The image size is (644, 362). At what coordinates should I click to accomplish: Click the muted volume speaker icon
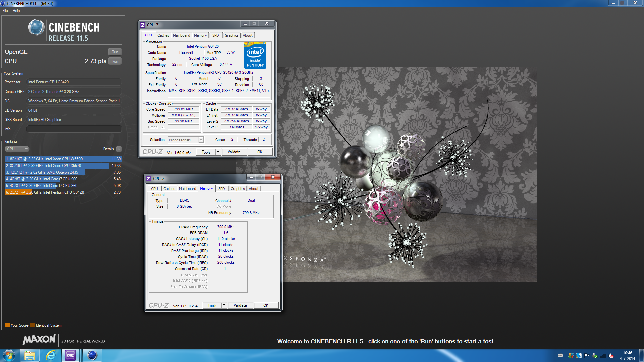[x=611, y=356]
